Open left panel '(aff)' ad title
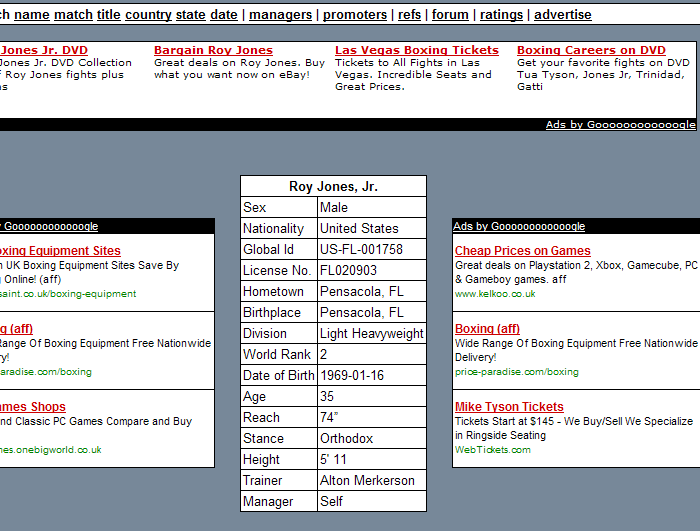The height and width of the screenshot is (531, 700). point(17,329)
